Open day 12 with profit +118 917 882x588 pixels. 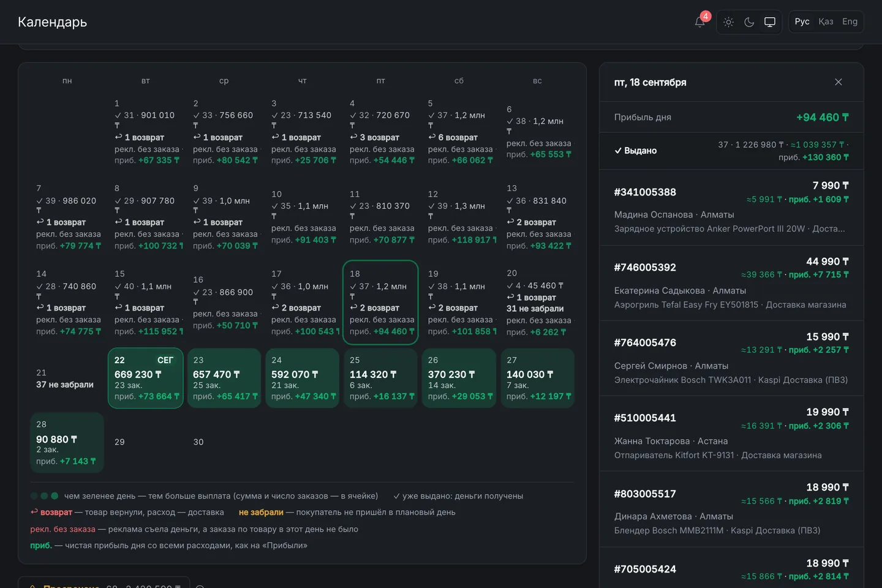pyautogui.click(x=459, y=217)
